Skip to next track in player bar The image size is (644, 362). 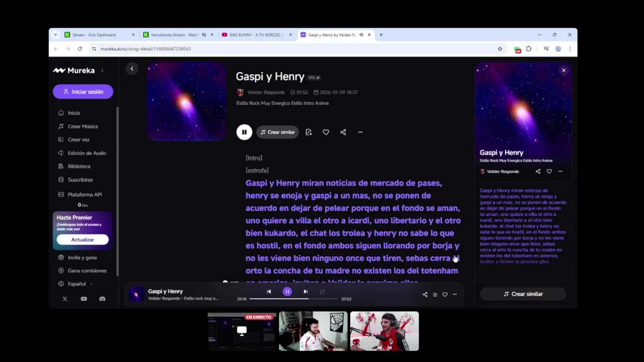point(305,292)
